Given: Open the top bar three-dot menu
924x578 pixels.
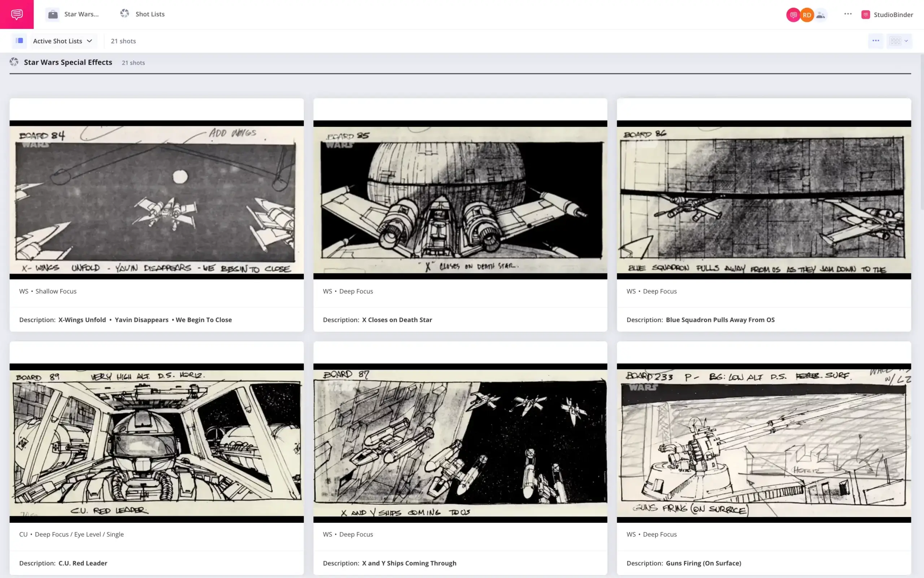Looking at the screenshot, I should click(847, 14).
